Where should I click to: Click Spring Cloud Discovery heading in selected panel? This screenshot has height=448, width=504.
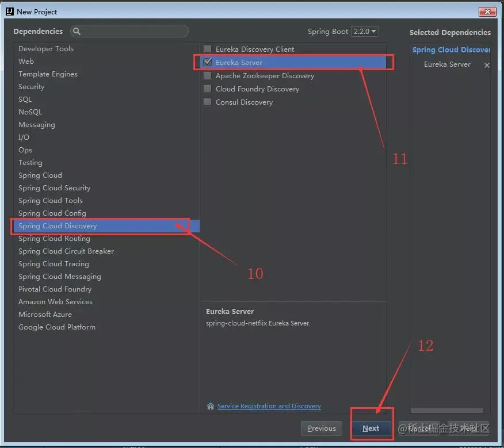tap(451, 50)
